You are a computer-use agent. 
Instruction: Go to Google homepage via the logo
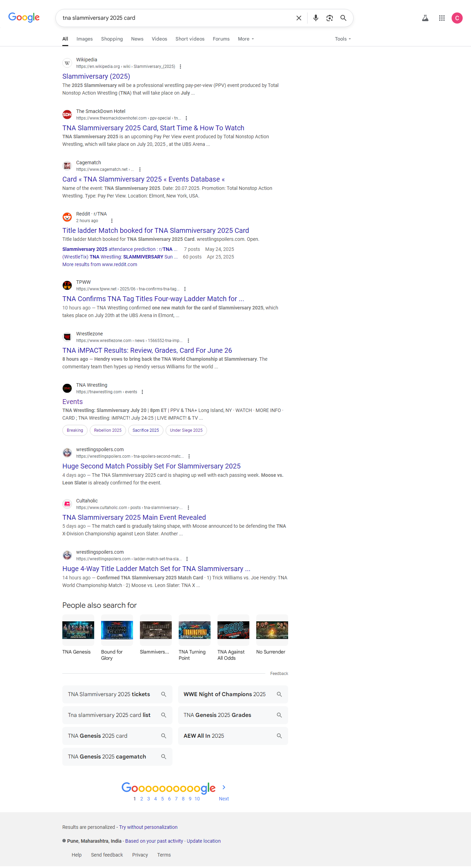(x=24, y=17)
